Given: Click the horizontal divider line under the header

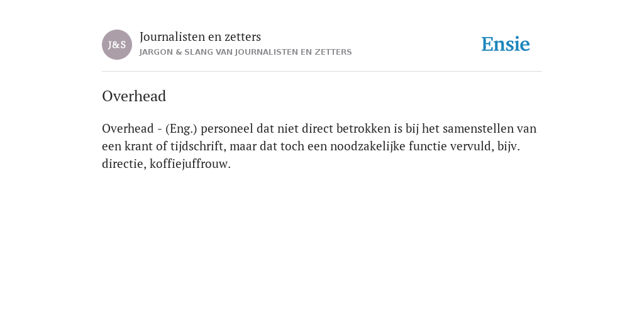Looking at the screenshot, I should tap(322, 72).
